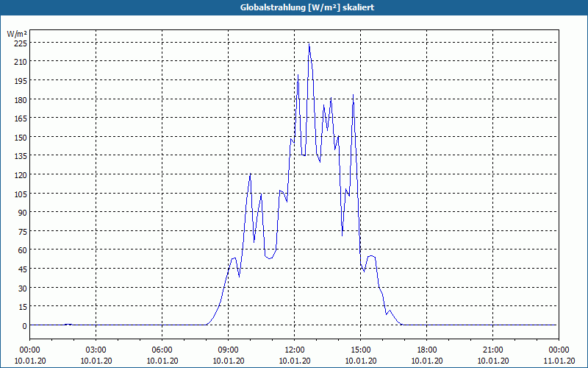Screen dimensions: 588x368
Task: Select the 225 y-axis value label
Action: (x=21, y=43)
